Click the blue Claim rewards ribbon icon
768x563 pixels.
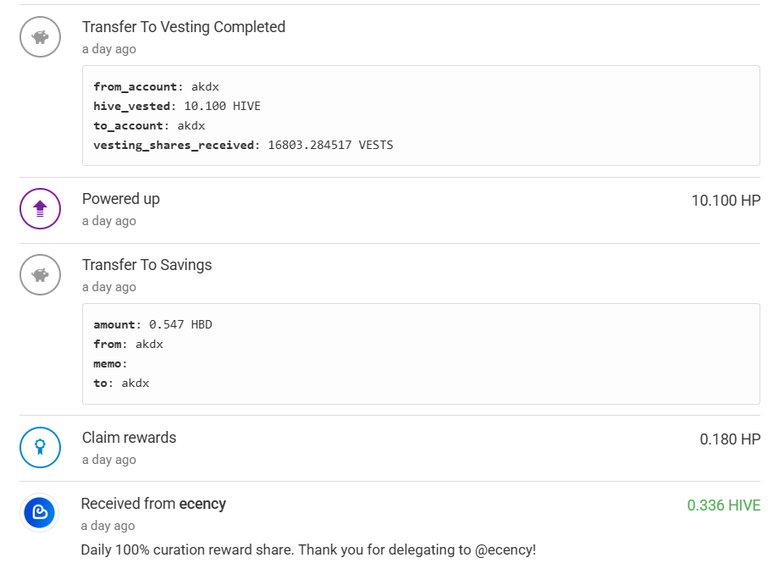tap(40, 447)
